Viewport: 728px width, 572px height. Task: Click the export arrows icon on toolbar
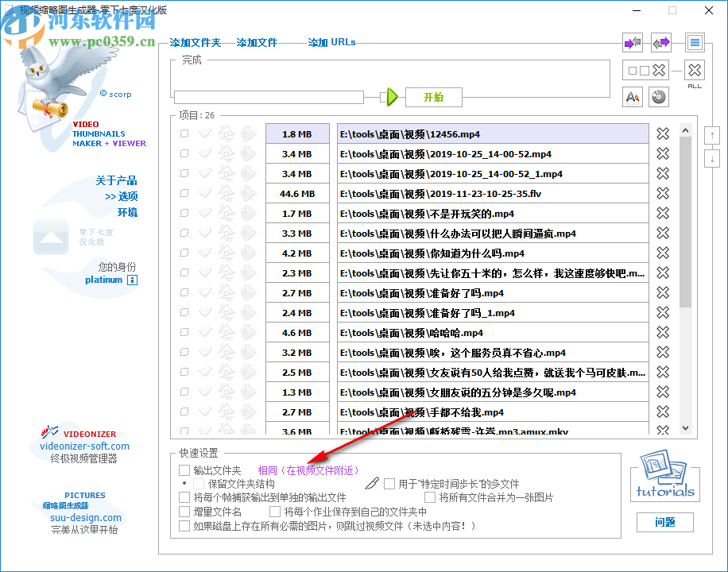click(660, 42)
